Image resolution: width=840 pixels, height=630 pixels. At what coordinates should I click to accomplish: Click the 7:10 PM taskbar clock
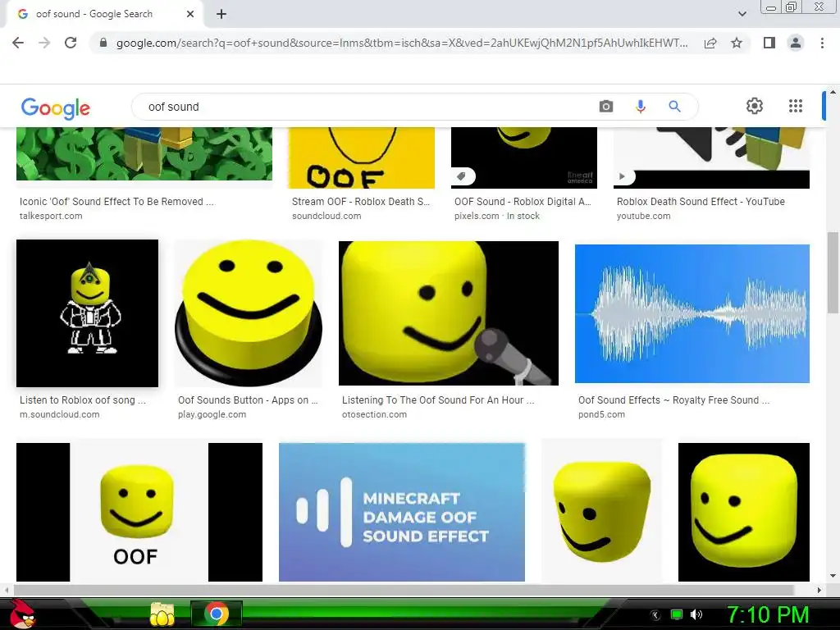tap(768, 614)
